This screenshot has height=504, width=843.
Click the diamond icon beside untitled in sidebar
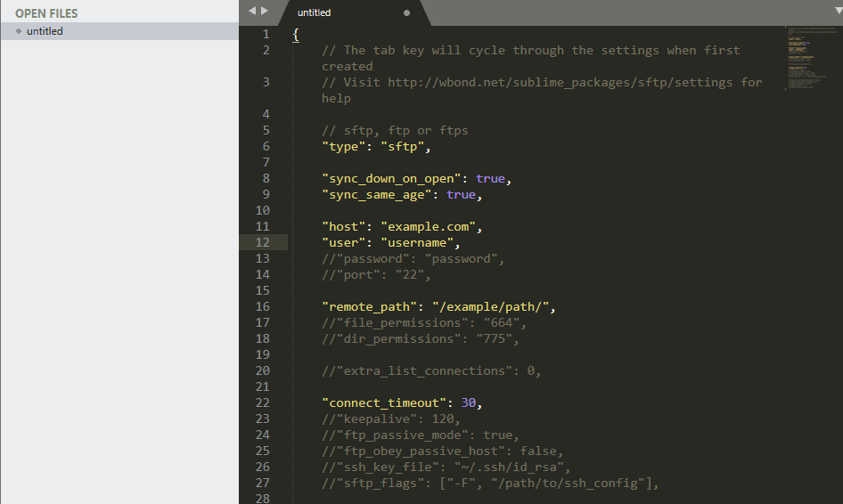pos(19,31)
